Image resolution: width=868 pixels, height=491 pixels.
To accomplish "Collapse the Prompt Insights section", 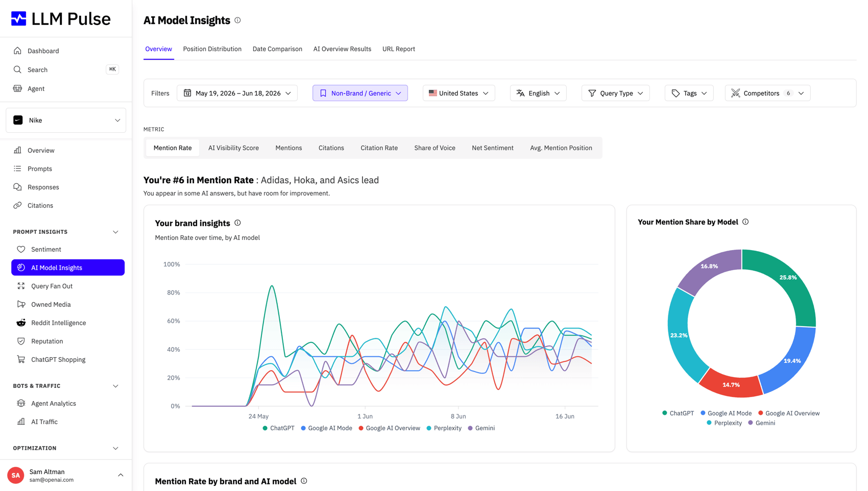I will pyautogui.click(x=115, y=232).
